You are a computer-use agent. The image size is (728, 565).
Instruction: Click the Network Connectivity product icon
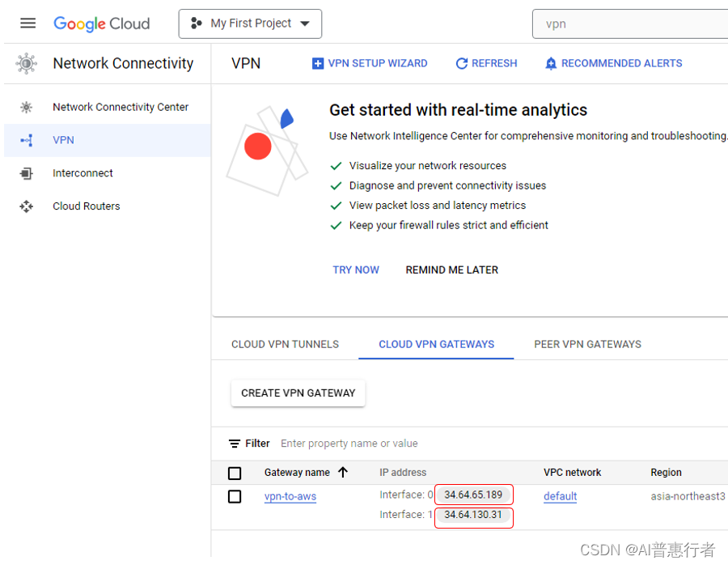(x=27, y=63)
